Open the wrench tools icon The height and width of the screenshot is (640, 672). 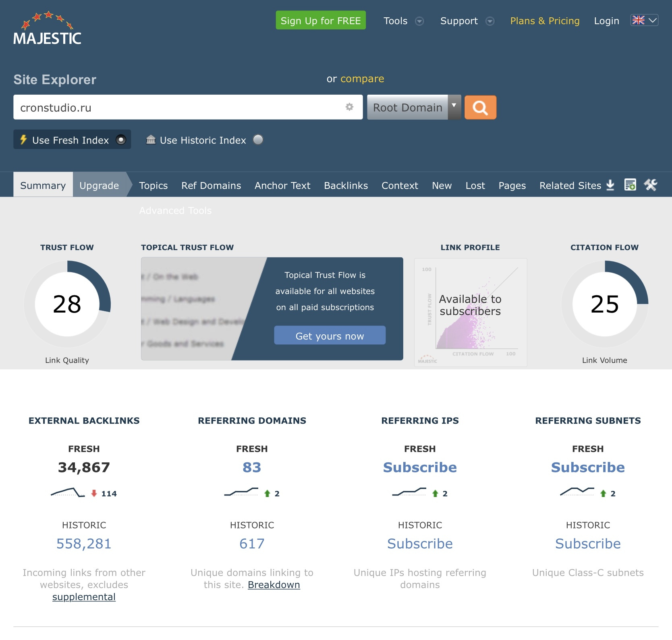pyautogui.click(x=650, y=185)
